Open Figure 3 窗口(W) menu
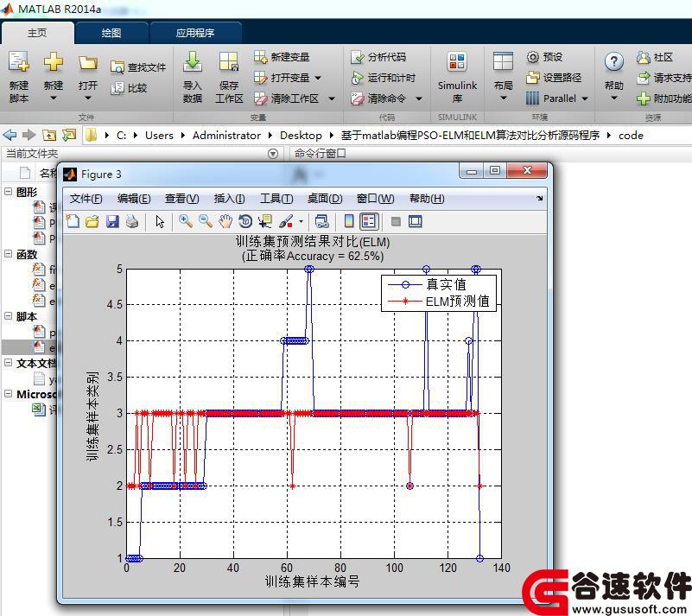 pyautogui.click(x=376, y=199)
